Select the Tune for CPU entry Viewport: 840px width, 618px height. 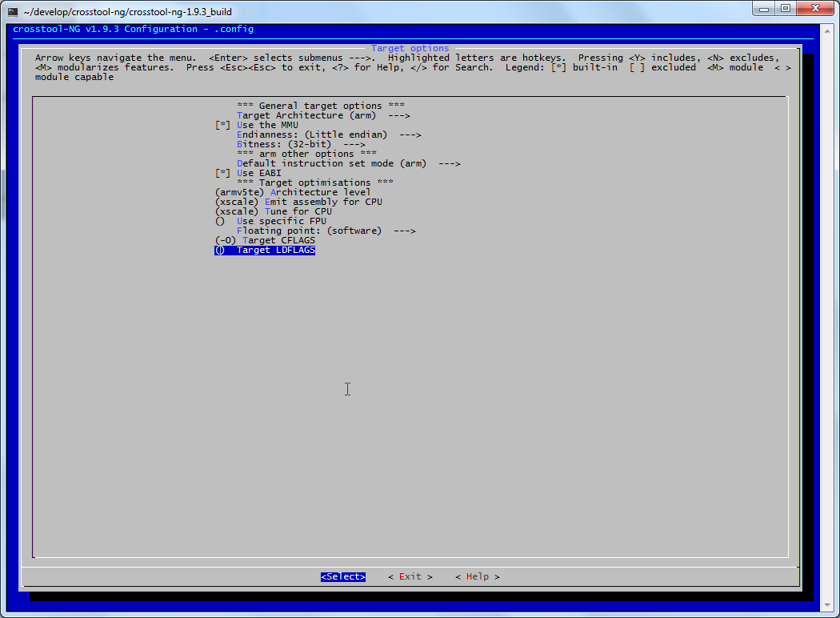[x=274, y=211]
